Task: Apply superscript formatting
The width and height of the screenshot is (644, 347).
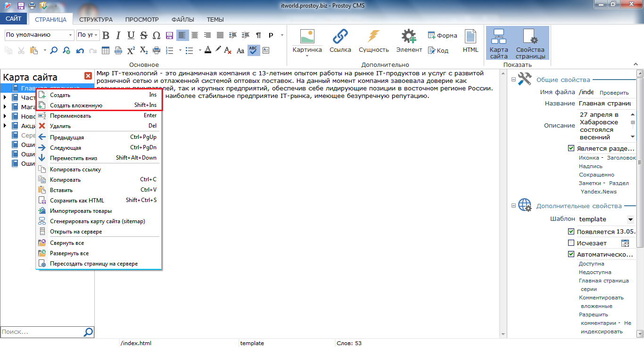Action: click(131, 50)
